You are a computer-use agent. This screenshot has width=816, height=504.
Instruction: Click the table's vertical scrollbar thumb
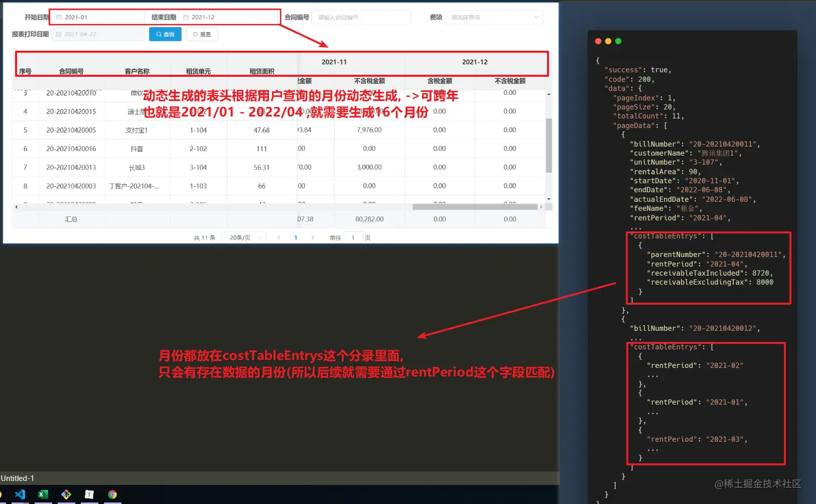[x=549, y=145]
